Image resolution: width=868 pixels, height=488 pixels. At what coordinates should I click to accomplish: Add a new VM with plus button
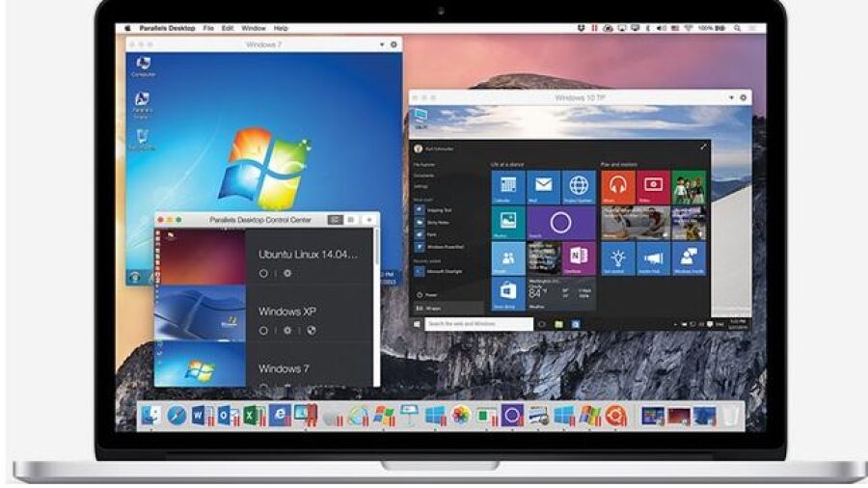pos(369,220)
